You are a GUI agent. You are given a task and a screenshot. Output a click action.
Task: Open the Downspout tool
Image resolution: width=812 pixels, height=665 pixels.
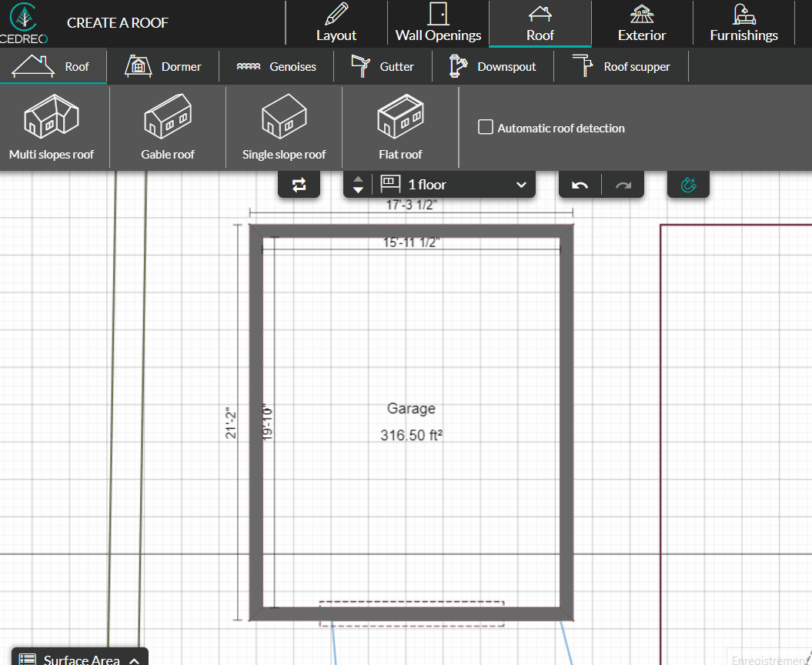pyautogui.click(x=493, y=66)
